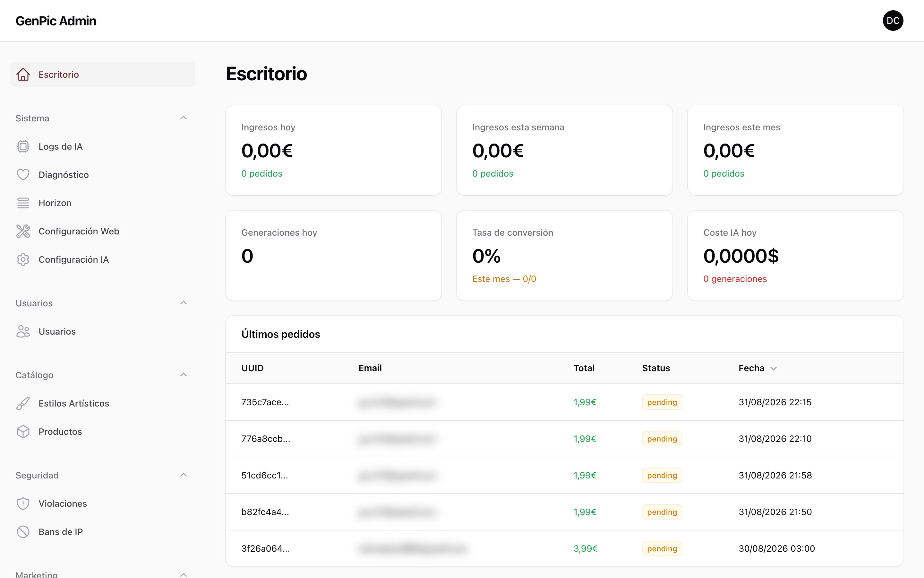Screen dimensions: 924x578
Task: Go to the Horizon menu item
Action: [102, 203]
